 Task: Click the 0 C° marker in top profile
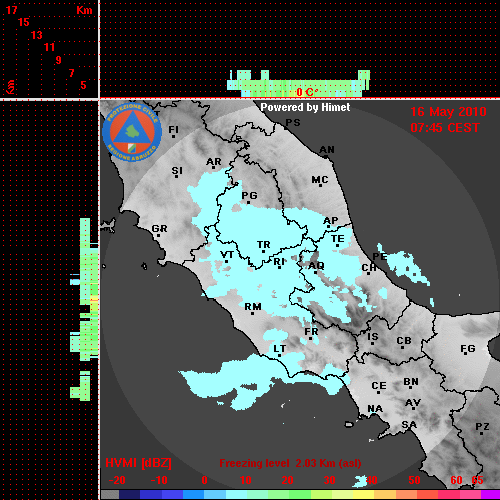pyautogui.click(x=306, y=92)
